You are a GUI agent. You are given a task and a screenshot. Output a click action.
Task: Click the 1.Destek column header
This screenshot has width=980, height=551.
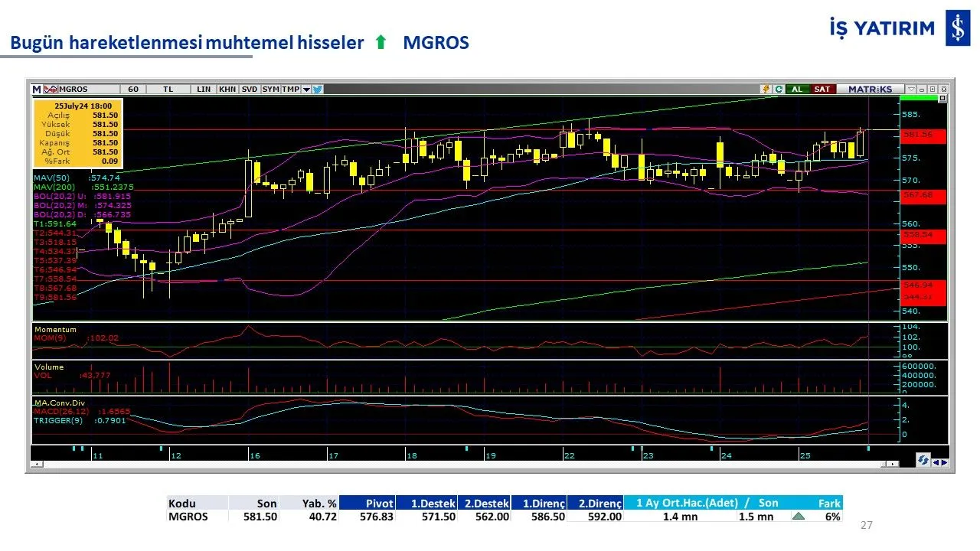[426, 503]
